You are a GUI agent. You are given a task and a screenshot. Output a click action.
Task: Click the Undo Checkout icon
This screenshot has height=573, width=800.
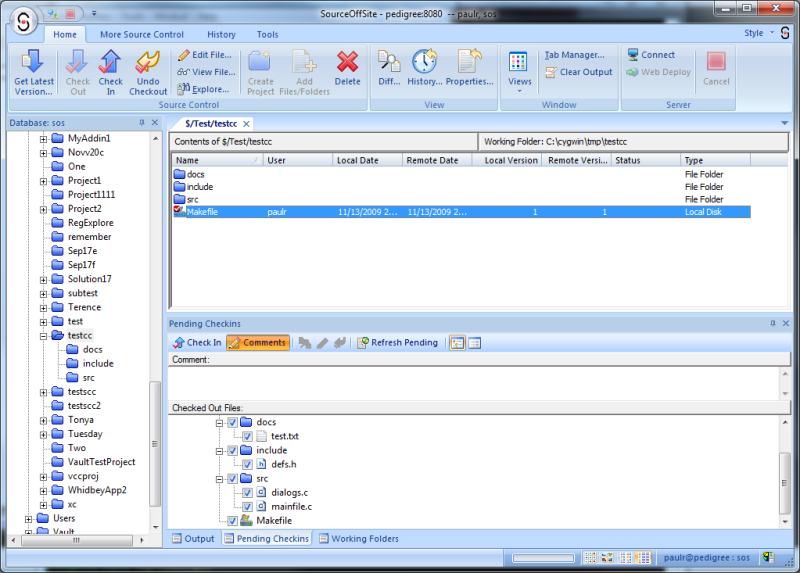tap(149, 64)
